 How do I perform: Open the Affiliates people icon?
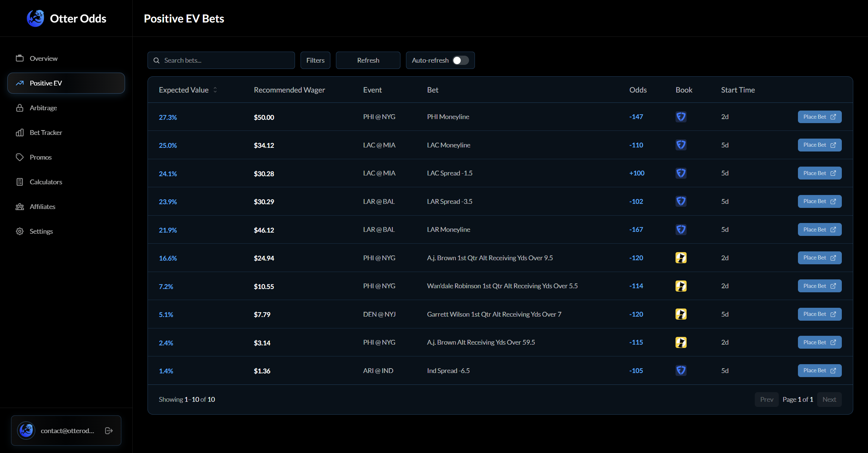coord(20,206)
